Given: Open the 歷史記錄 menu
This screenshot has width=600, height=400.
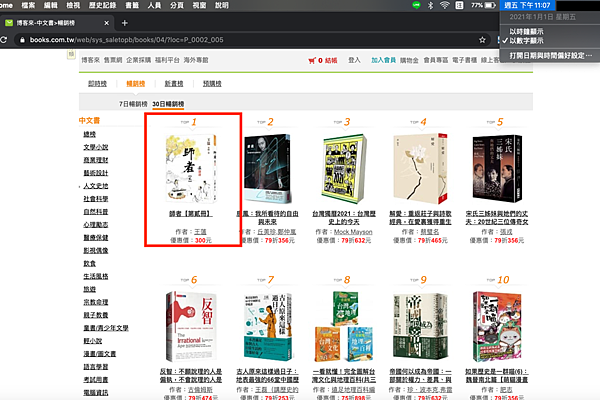Looking at the screenshot, I should (102, 5).
